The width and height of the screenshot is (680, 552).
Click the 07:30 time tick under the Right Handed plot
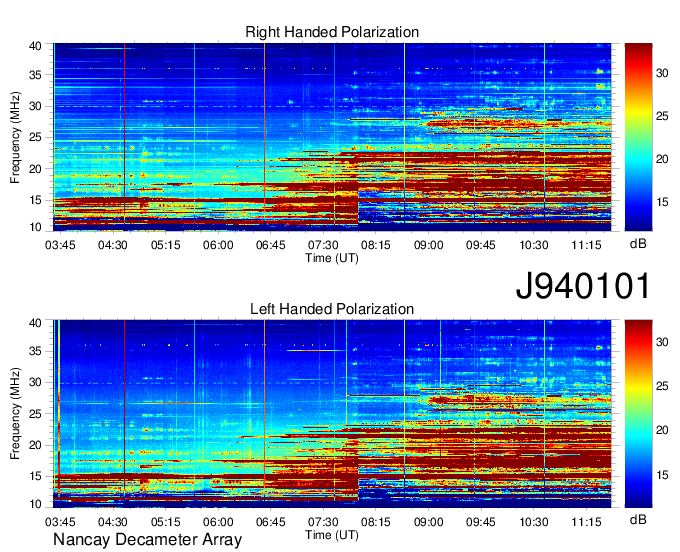[x=323, y=245]
